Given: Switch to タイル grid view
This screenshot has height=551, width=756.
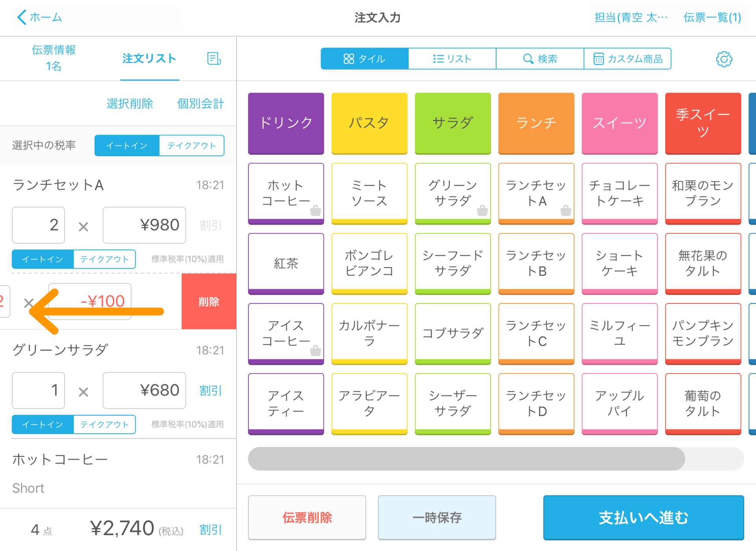Looking at the screenshot, I should 365,59.
